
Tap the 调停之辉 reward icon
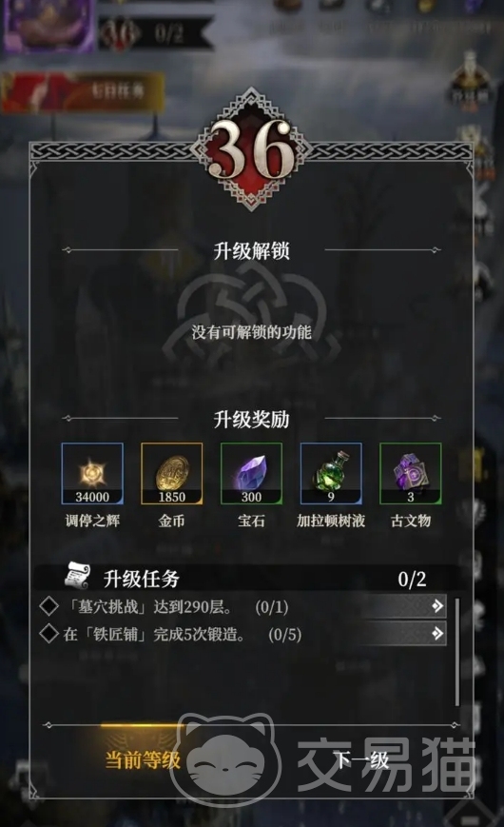coord(92,473)
